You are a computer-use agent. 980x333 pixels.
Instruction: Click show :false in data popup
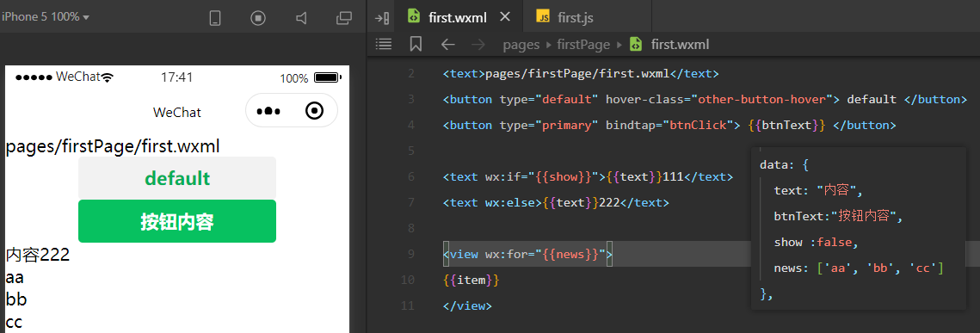click(x=817, y=242)
